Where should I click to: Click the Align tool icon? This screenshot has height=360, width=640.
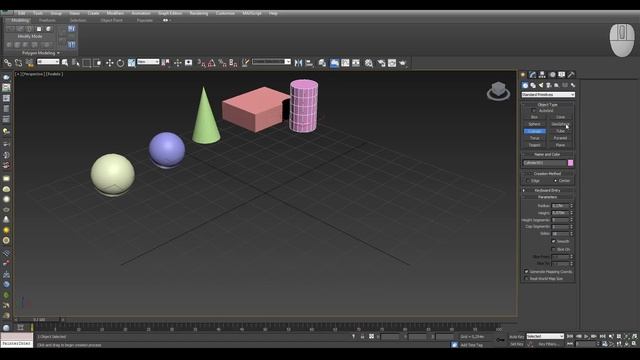pyautogui.click(x=309, y=62)
